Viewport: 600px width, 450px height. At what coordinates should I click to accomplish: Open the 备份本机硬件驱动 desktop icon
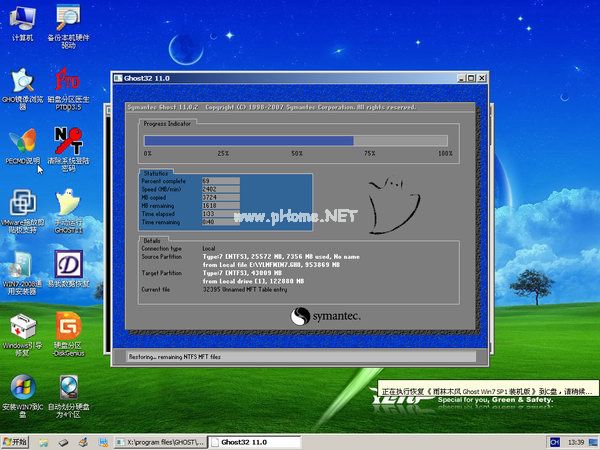(68, 18)
